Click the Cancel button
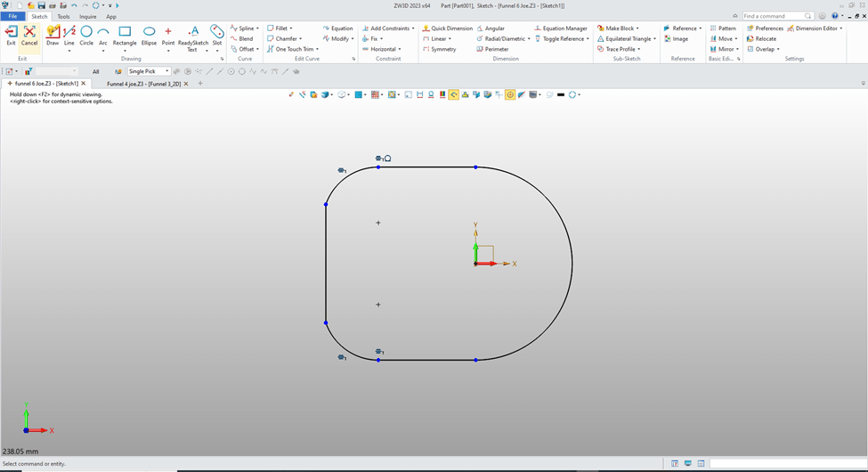 (x=29, y=35)
